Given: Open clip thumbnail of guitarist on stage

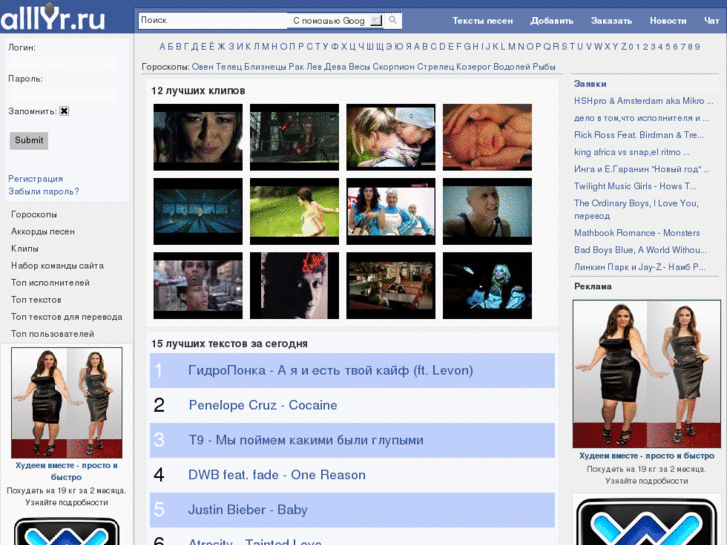Looking at the screenshot, I should tap(294, 137).
